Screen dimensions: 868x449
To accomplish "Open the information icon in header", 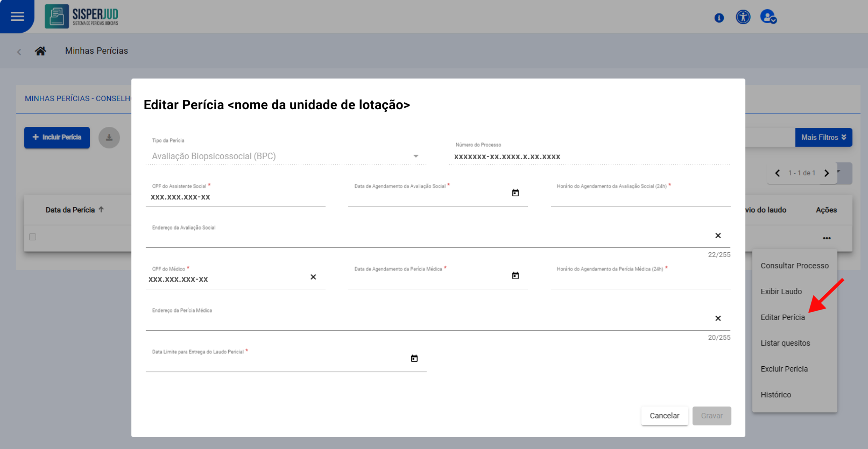I will [719, 17].
